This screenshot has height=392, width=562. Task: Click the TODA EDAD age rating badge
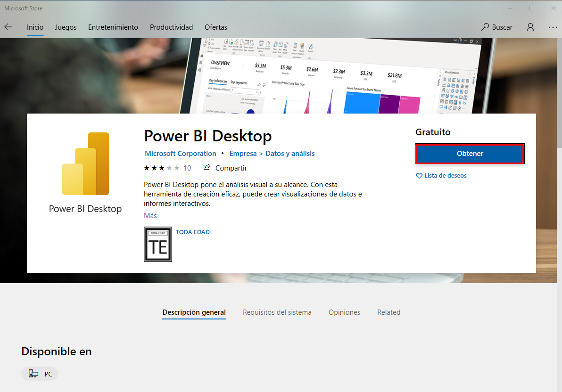(157, 244)
